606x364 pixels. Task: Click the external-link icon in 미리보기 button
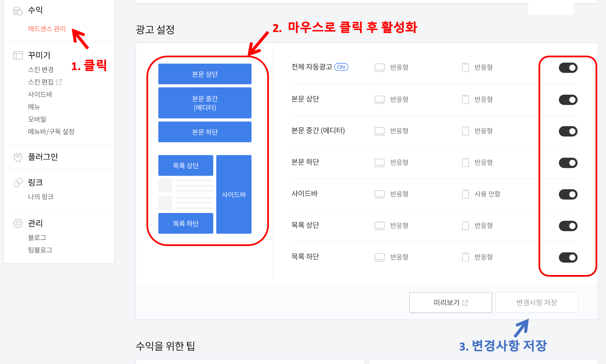coord(465,303)
